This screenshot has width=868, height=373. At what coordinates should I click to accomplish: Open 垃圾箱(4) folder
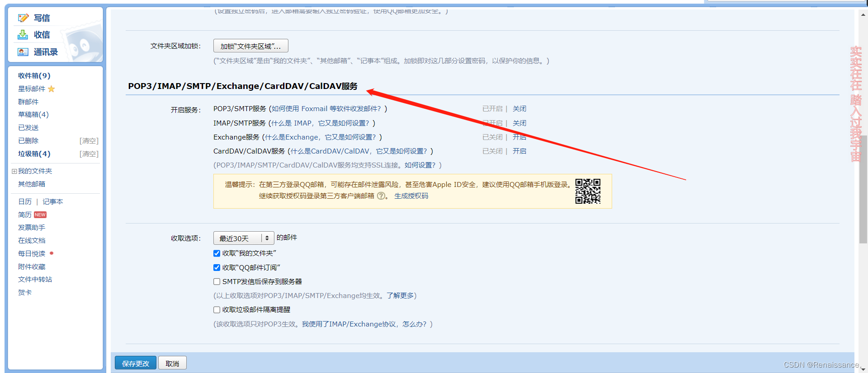click(x=34, y=154)
